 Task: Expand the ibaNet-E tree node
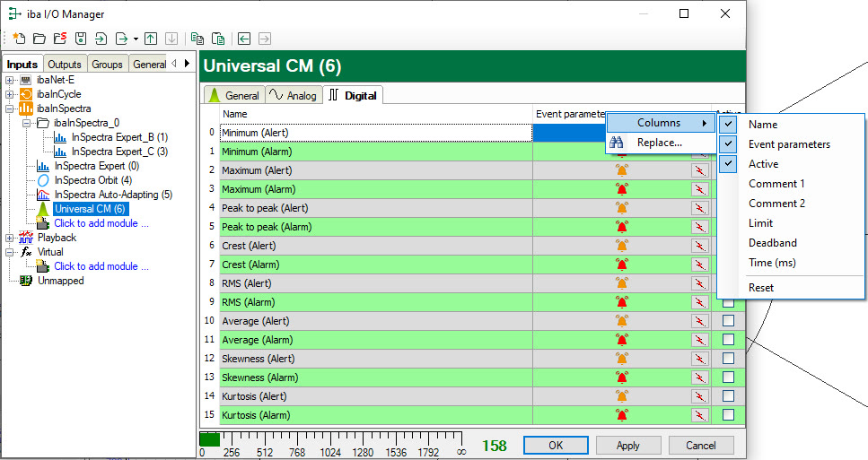(9, 80)
